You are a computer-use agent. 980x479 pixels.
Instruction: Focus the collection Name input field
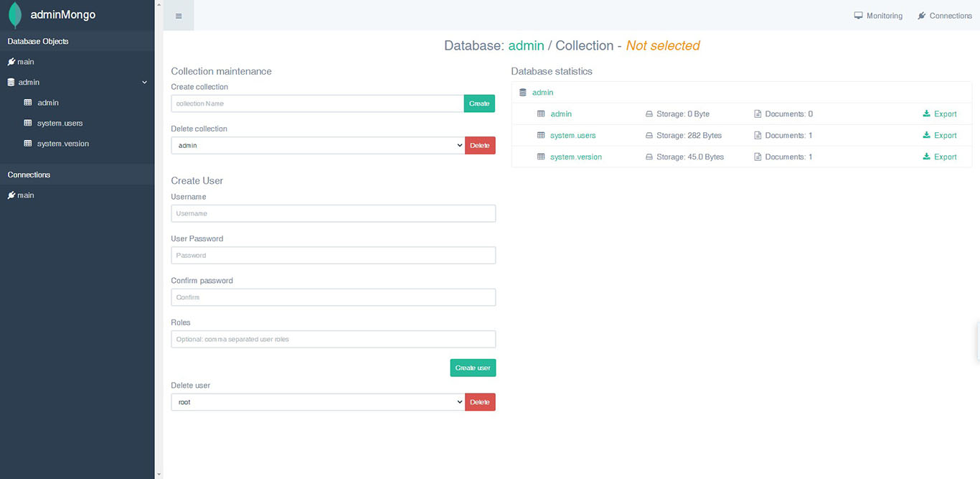(x=317, y=103)
